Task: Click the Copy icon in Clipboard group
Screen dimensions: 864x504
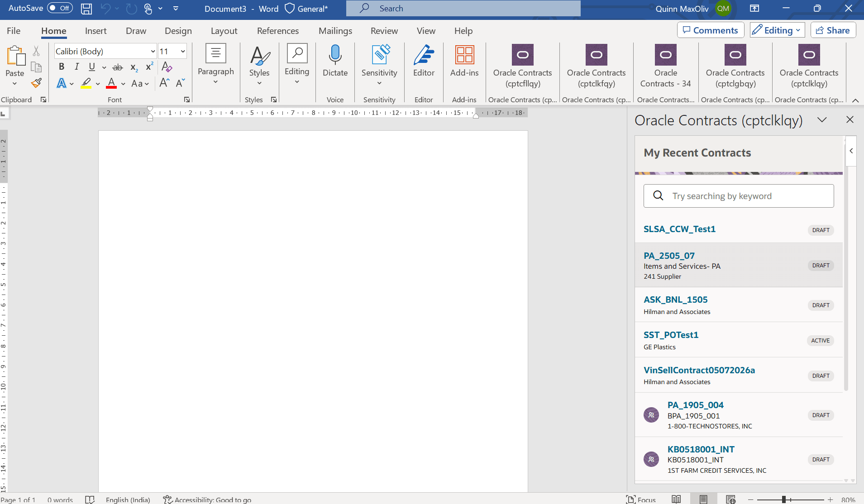Action: 36,67
